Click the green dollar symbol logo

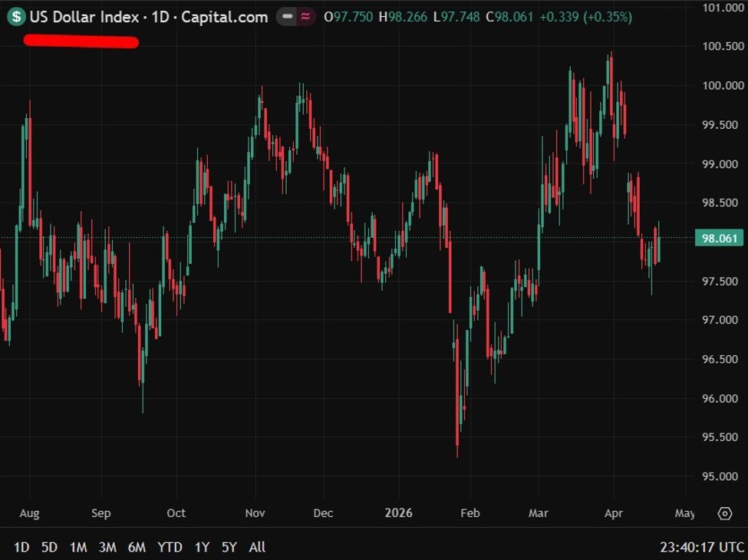(16, 17)
